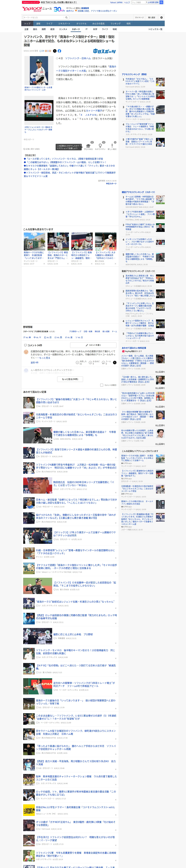Screen dimensions: 186x868
Task: Click コメントを書く button
Action: point(93,345)
